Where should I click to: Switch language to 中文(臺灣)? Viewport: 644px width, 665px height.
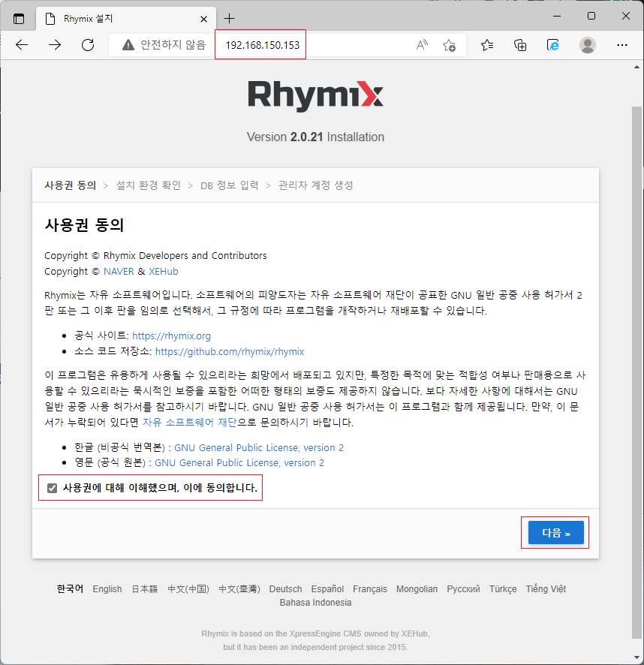239,589
